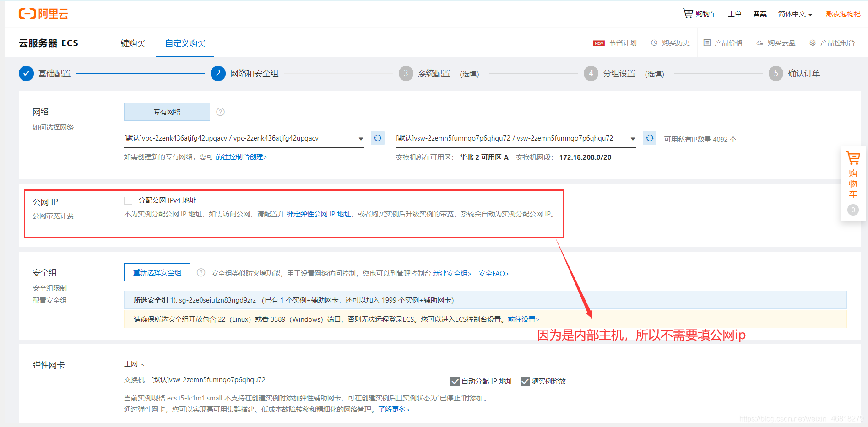
Task: Click step 5 circle 确认订单
Action: [x=776, y=74]
